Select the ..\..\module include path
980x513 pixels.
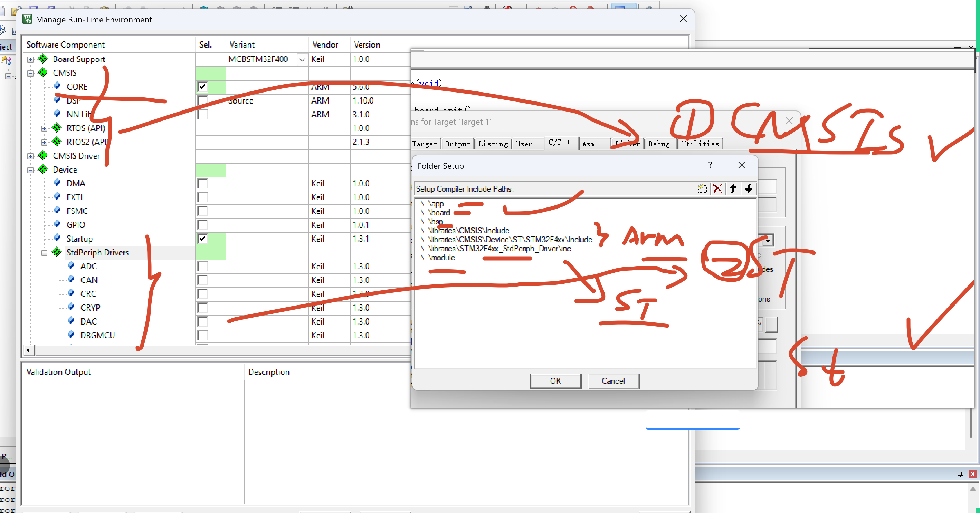coord(436,258)
